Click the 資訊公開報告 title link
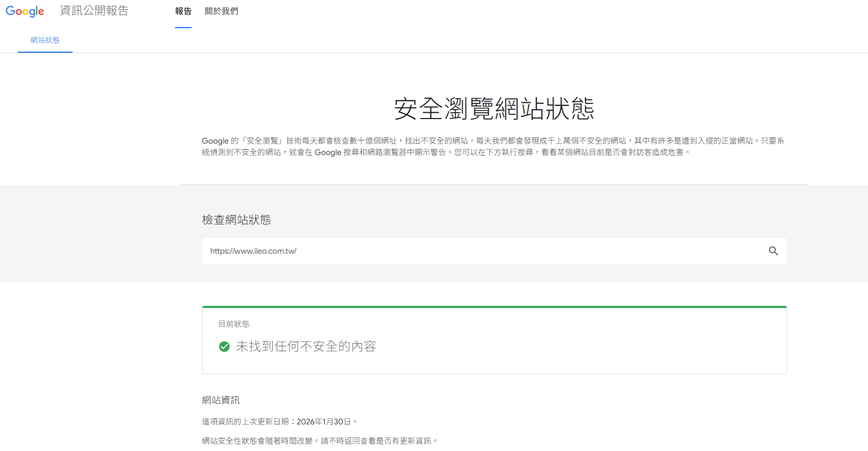The image size is (868, 451). (x=94, y=11)
